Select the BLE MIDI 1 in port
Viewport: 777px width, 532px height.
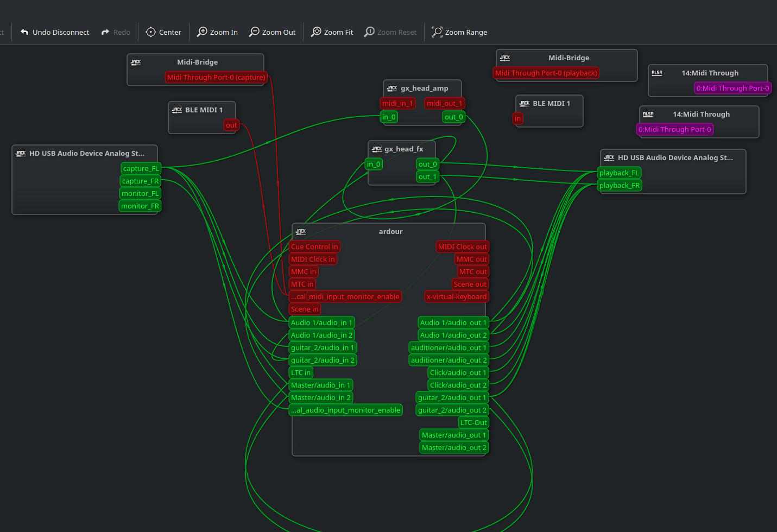(518, 118)
